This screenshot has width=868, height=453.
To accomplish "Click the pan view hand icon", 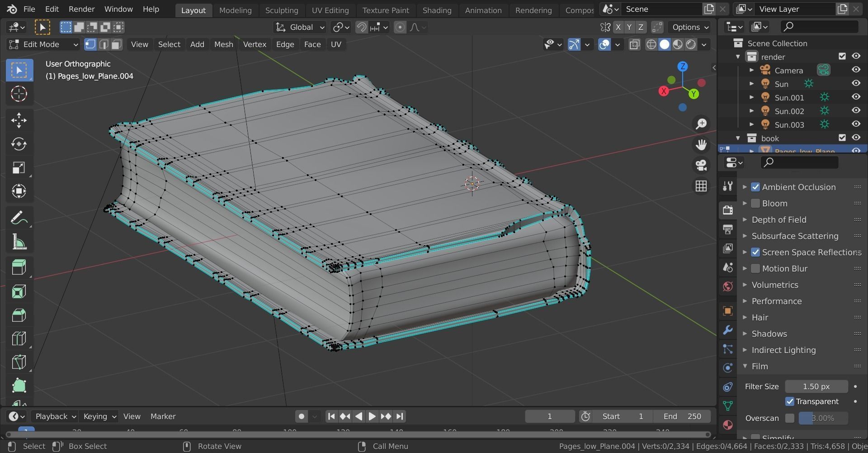I will pyautogui.click(x=701, y=145).
